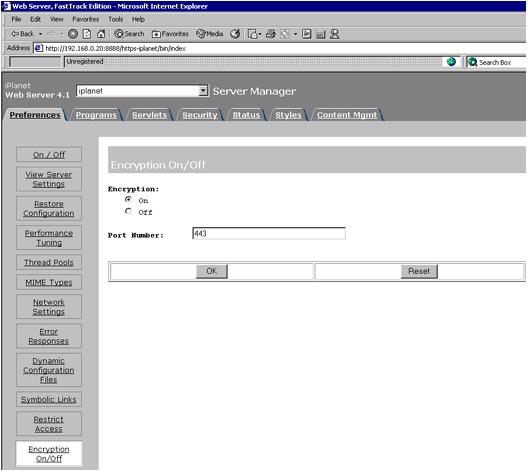
Task: Click the Reset button
Action: click(419, 271)
